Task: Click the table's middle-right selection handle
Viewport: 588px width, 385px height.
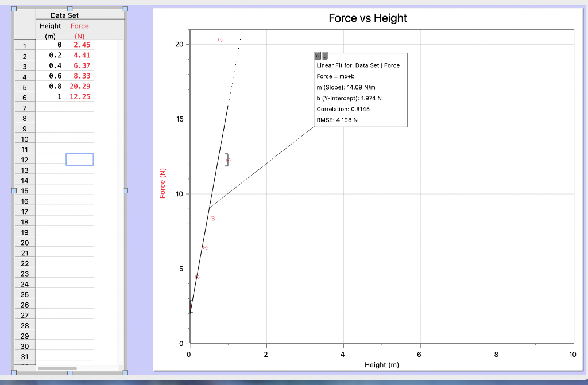Action: (125, 189)
